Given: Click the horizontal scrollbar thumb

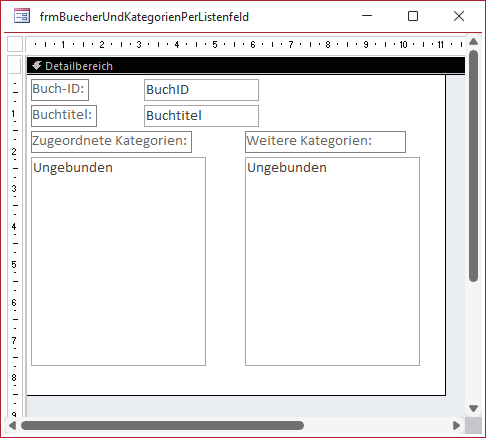Looking at the screenshot, I should (x=162, y=425).
